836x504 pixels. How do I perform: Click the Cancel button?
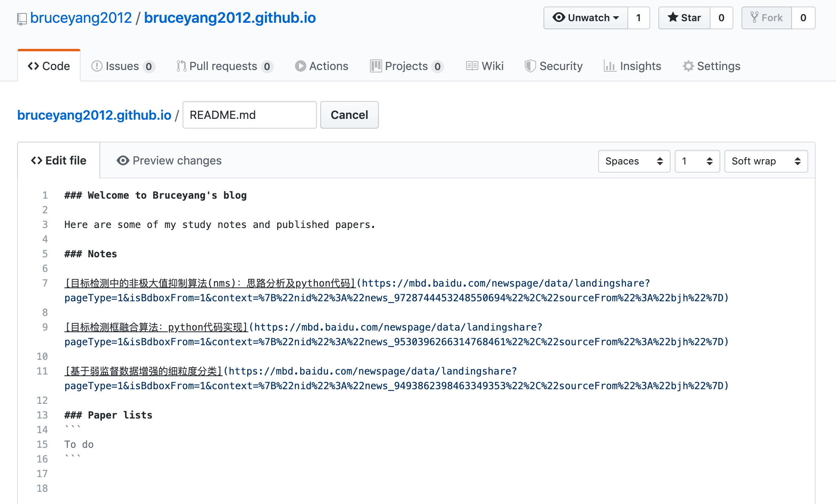(350, 115)
